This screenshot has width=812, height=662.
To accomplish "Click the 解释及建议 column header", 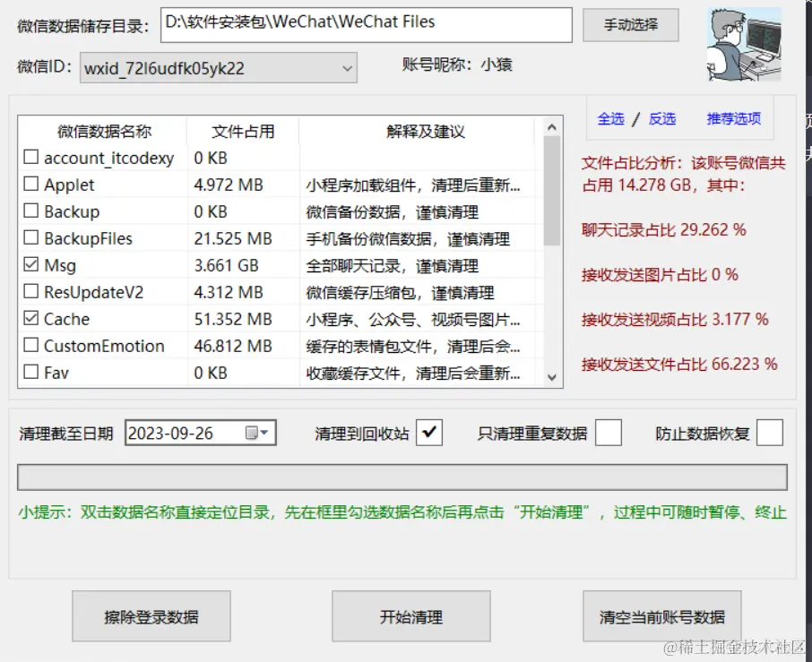I will [x=426, y=132].
